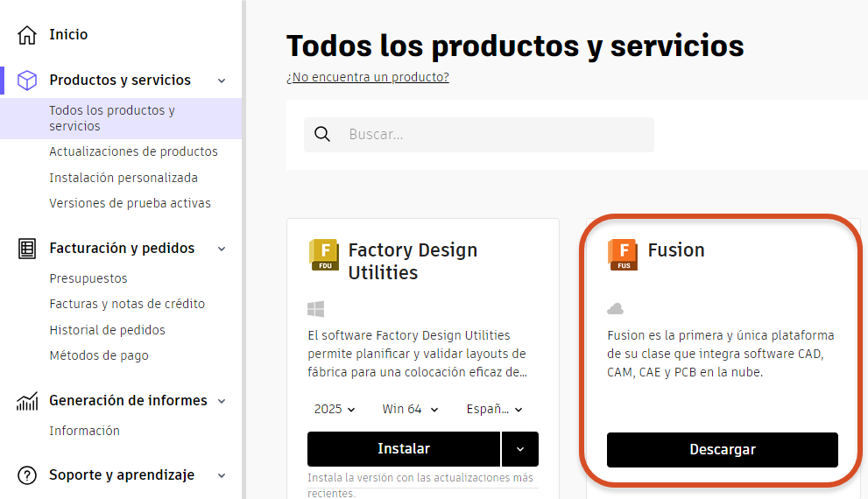Click the Factory Design Utilities description text
Viewport: 868px width, 499px height.
[x=418, y=354]
